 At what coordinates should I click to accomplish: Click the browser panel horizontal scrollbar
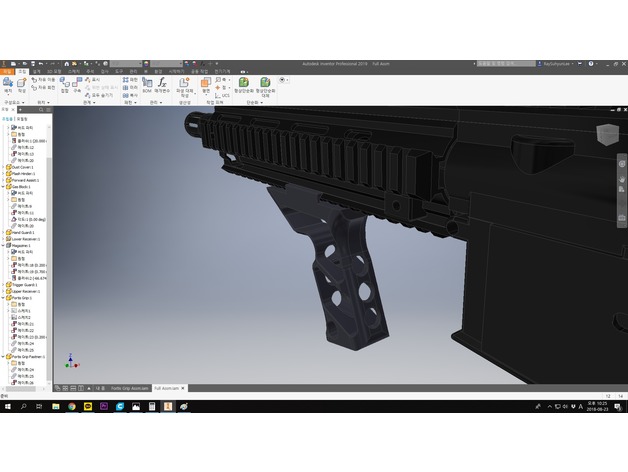(21, 389)
